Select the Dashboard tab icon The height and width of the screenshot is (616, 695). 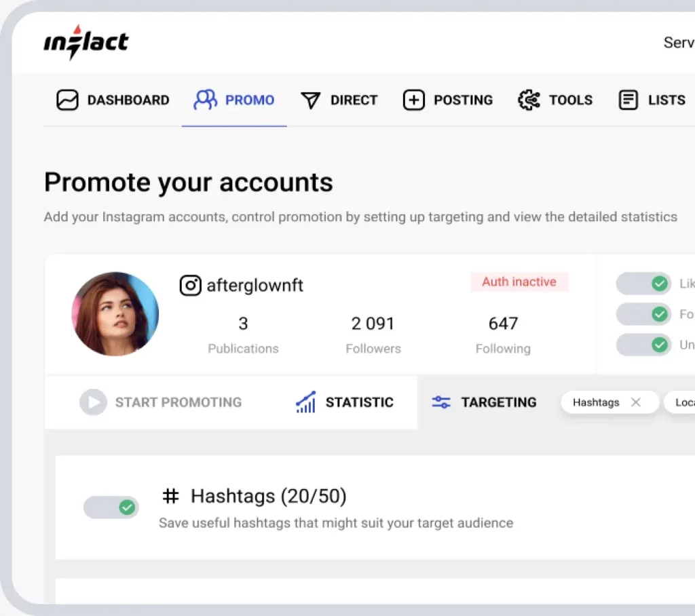click(x=67, y=100)
